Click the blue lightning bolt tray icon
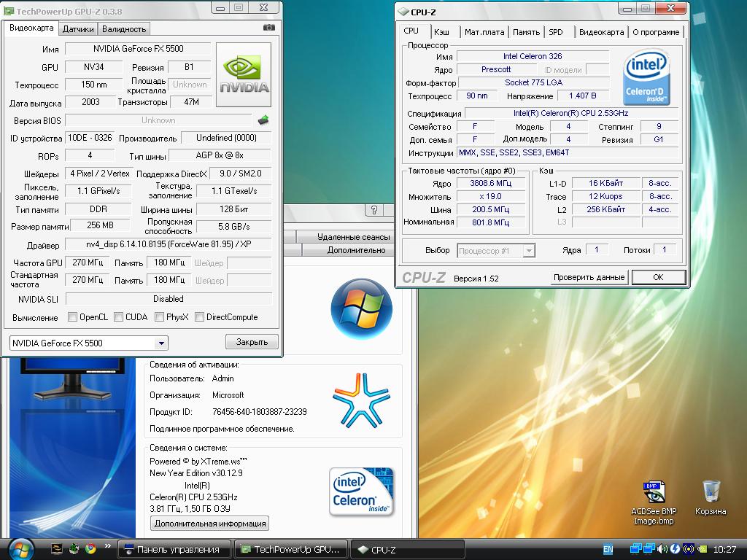Viewport: 747px width, 560px height. coord(675,549)
